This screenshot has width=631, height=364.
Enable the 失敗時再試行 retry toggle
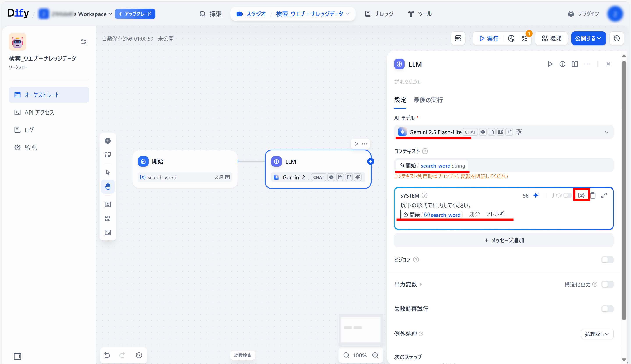607,309
